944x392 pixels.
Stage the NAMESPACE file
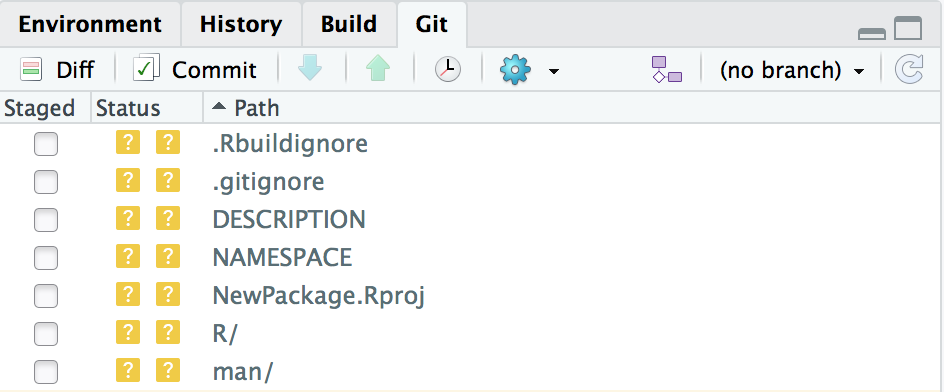coord(46,258)
